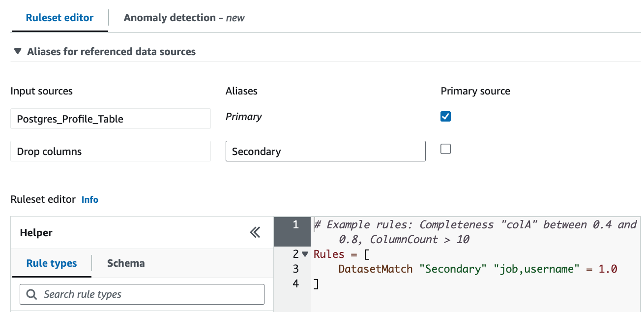The image size is (644, 312).
Task: Click the Postgres_Profile_Table input source field
Action: tap(110, 119)
